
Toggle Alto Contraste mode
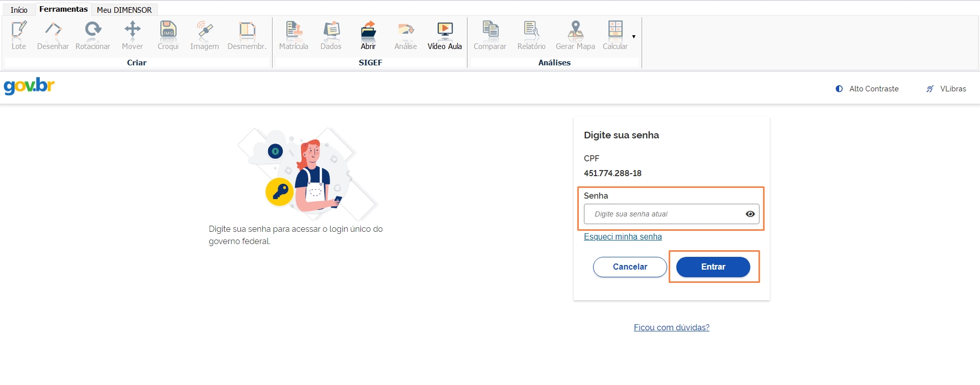coord(867,89)
